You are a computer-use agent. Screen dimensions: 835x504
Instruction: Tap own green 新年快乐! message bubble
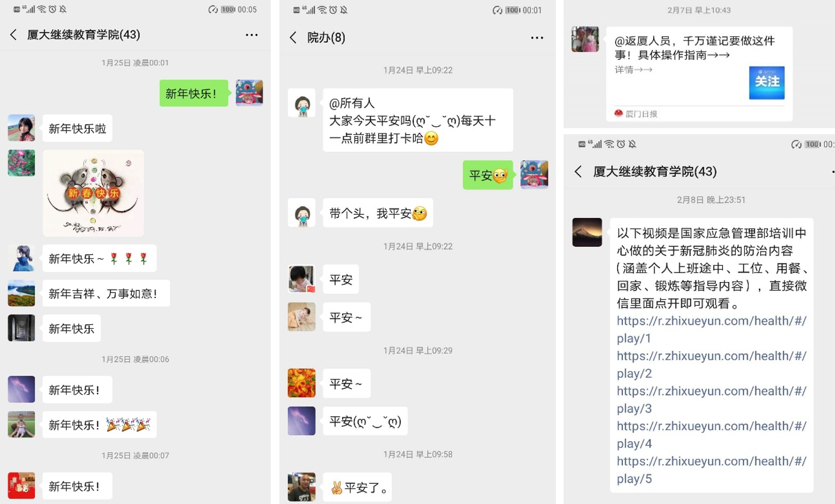tap(194, 93)
